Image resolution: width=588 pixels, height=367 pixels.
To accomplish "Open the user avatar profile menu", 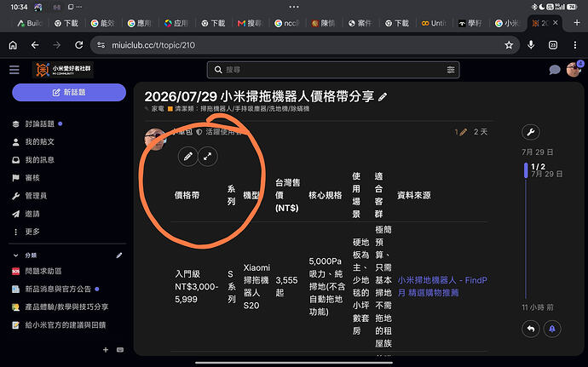I will (574, 69).
